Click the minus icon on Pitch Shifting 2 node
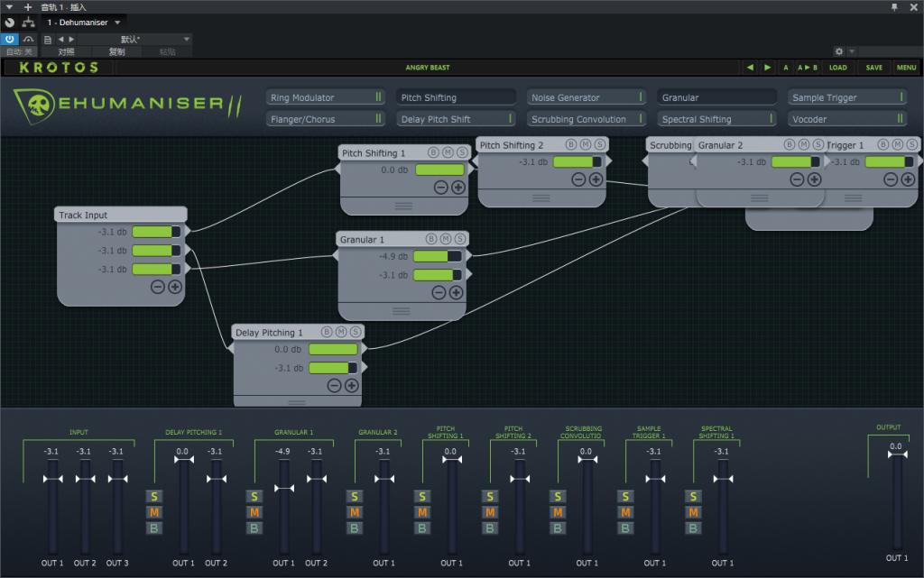The width and height of the screenshot is (924, 578). 578,179
